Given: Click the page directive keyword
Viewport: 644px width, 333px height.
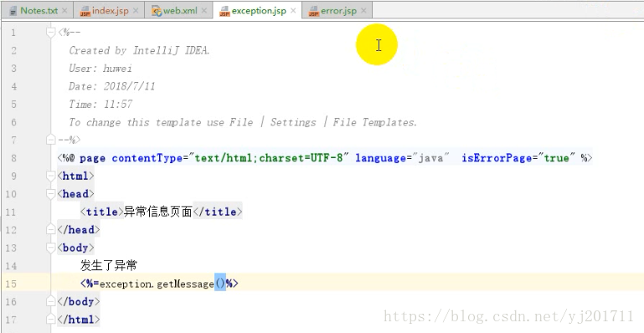Looking at the screenshot, I should pos(92,158).
